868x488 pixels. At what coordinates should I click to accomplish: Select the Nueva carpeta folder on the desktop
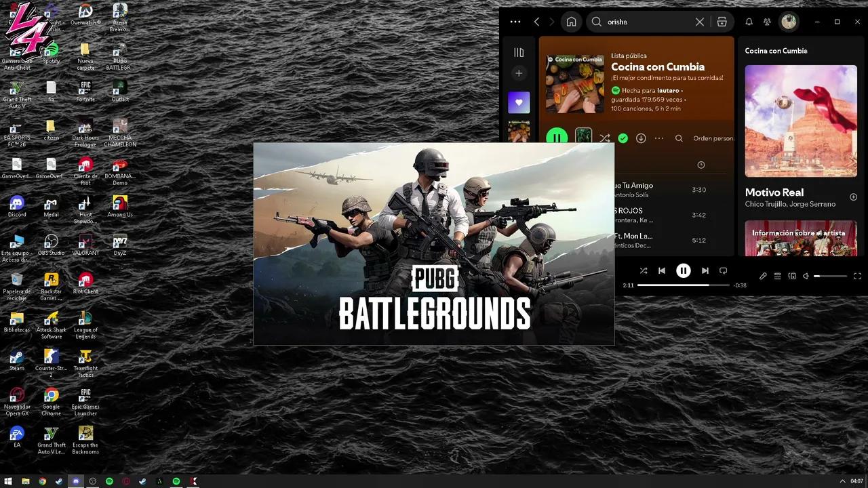85,57
